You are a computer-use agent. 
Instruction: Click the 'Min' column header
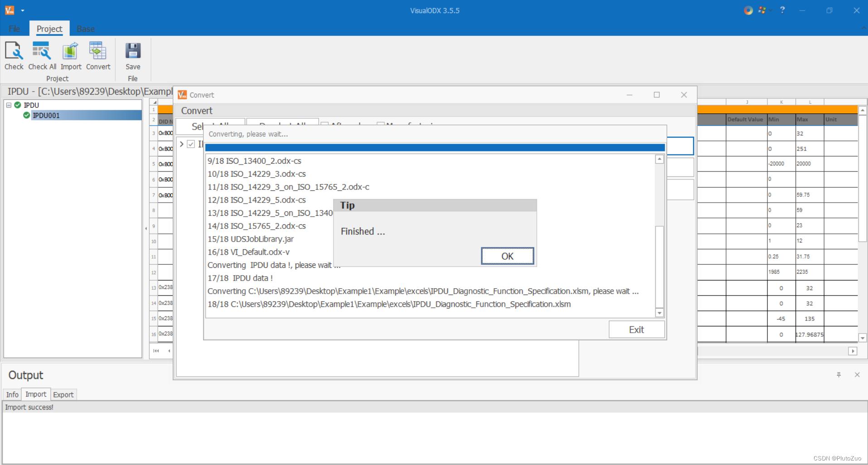(x=781, y=120)
